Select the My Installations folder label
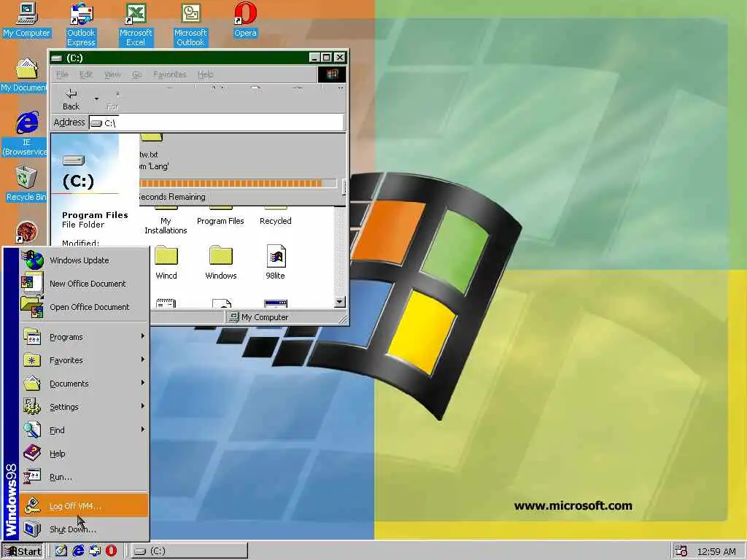 (x=166, y=226)
